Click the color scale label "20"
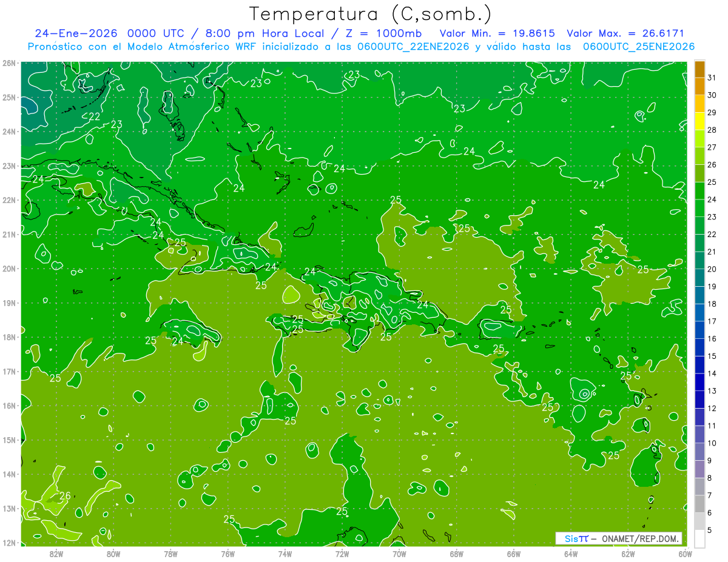Viewport: 728px width, 562px height. coord(712,269)
